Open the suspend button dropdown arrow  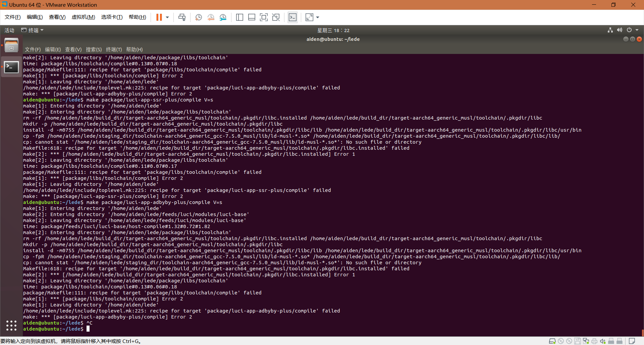click(167, 17)
